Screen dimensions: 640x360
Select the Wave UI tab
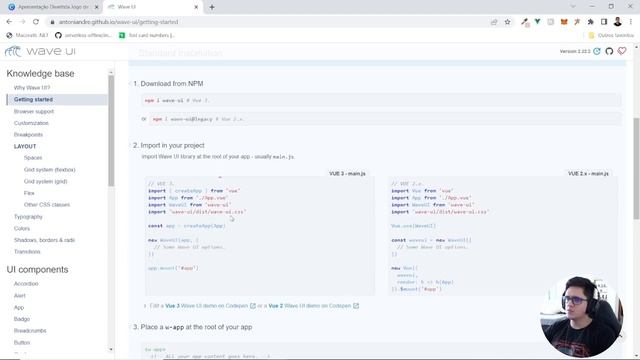click(153, 7)
